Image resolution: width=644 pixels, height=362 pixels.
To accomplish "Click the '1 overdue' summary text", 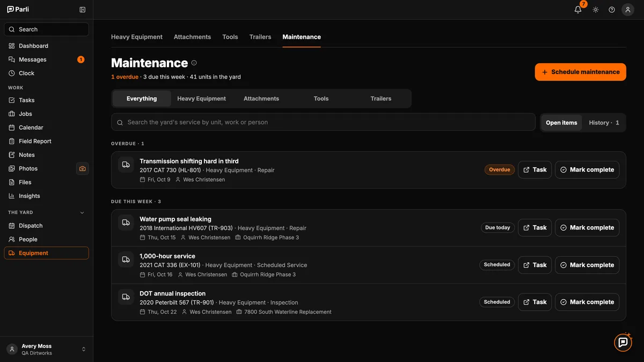I will (x=125, y=77).
